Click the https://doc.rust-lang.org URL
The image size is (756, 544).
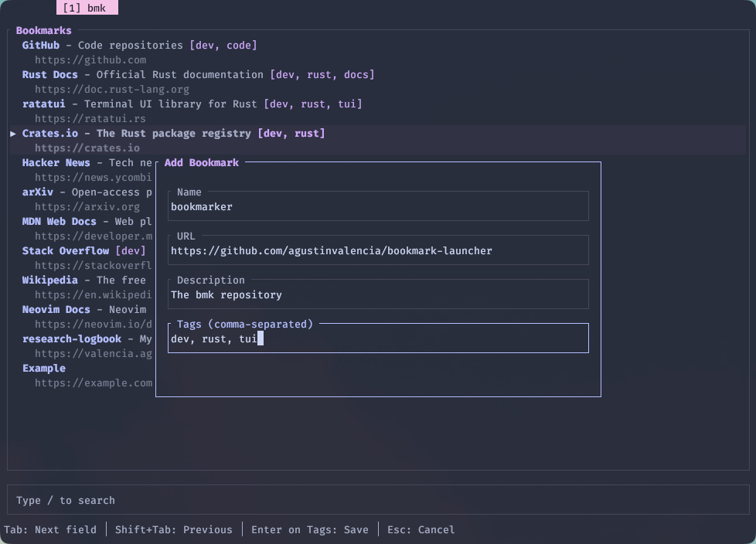coord(112,90)
